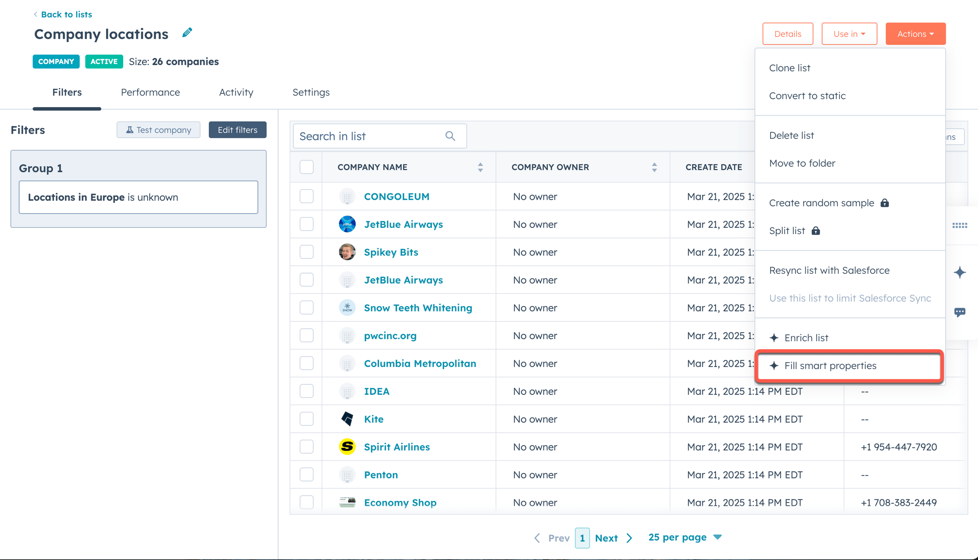
Task: Go Back to lists link
Action: coord(66,14)
